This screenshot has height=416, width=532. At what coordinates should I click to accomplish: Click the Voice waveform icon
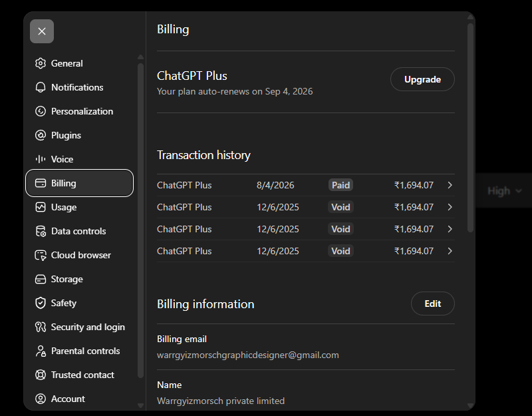point(41,159)
